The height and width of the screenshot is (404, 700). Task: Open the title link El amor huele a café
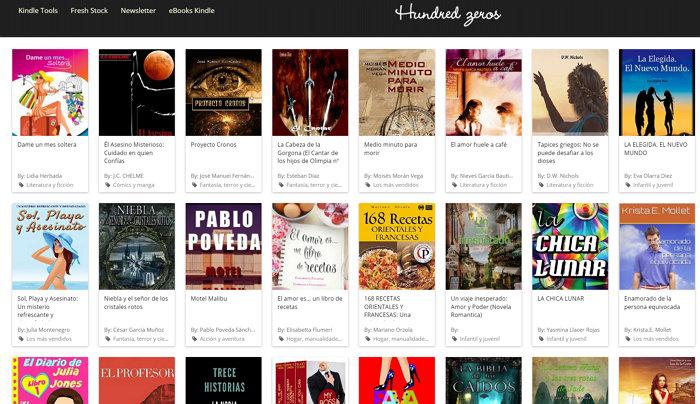click(x=479, y=145)
